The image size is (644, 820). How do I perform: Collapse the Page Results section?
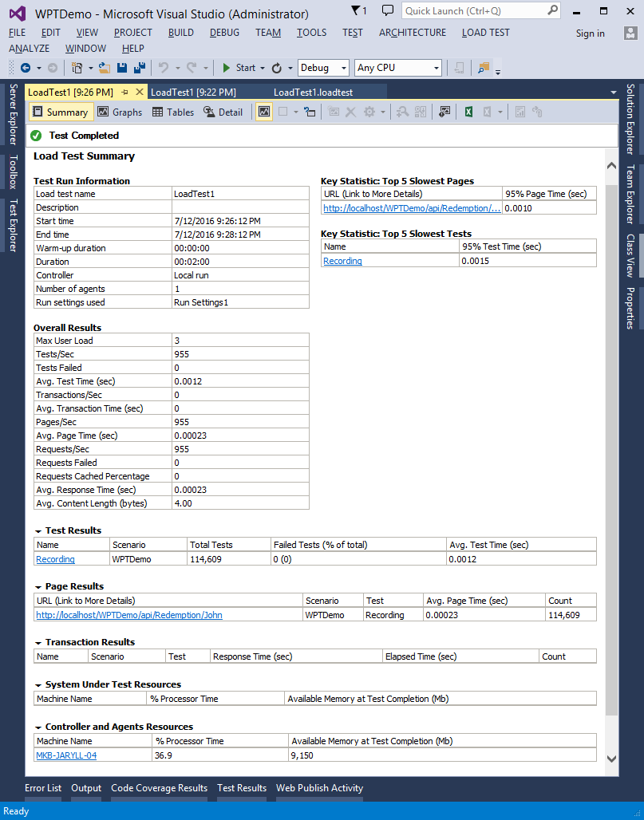point(38,587)
